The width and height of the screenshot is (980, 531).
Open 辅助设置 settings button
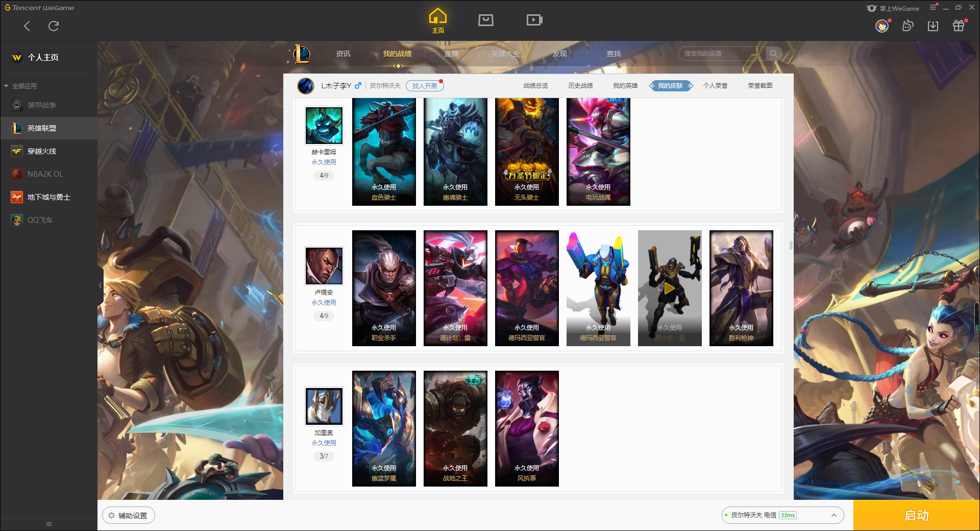pyautogui.click(x=129, y=516)
